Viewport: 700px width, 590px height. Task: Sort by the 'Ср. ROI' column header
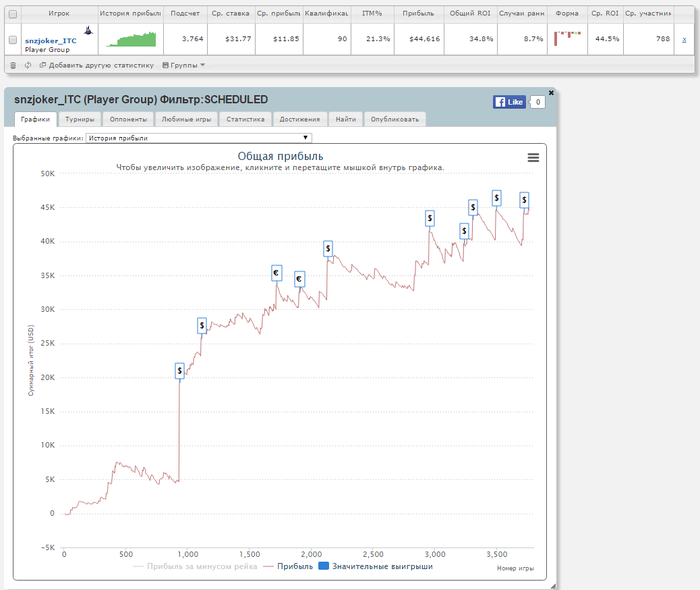605,13
